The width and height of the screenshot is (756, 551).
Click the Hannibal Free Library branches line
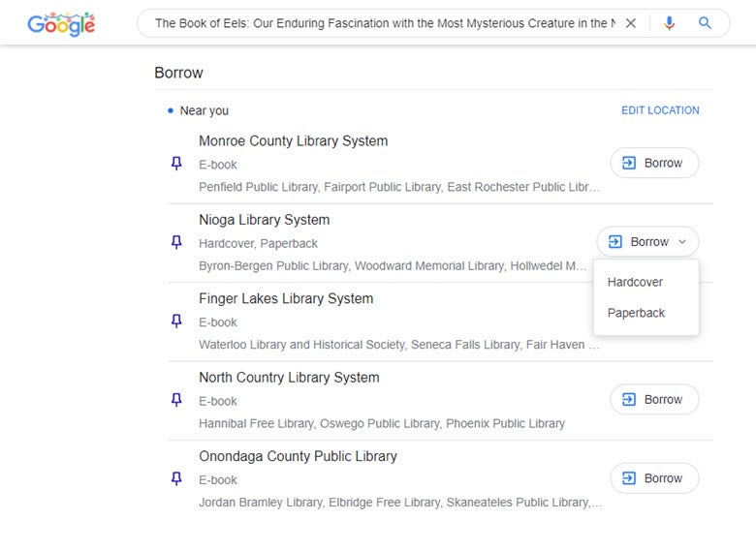[x=382, y=423]
